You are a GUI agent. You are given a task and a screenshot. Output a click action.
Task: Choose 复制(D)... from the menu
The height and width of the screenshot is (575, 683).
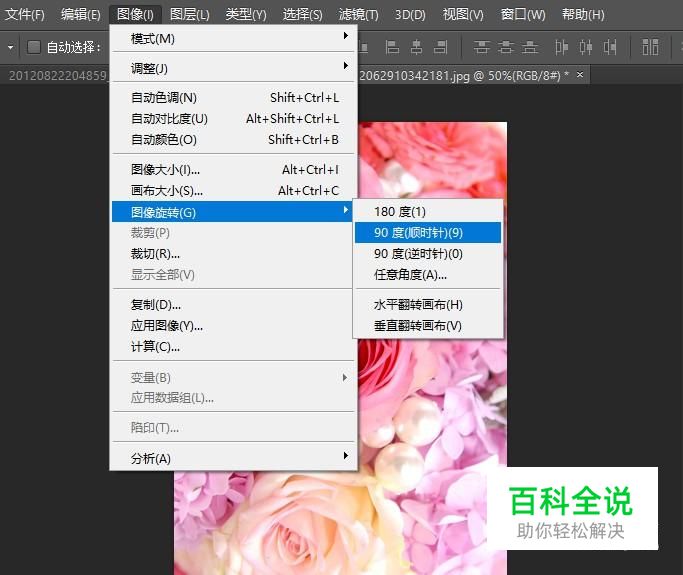[234, 304]
